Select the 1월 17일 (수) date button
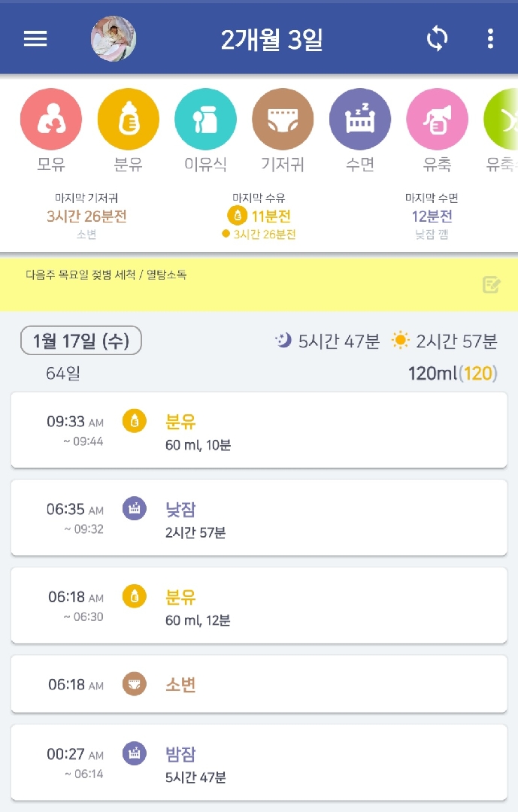 click(x=80, y=341)
